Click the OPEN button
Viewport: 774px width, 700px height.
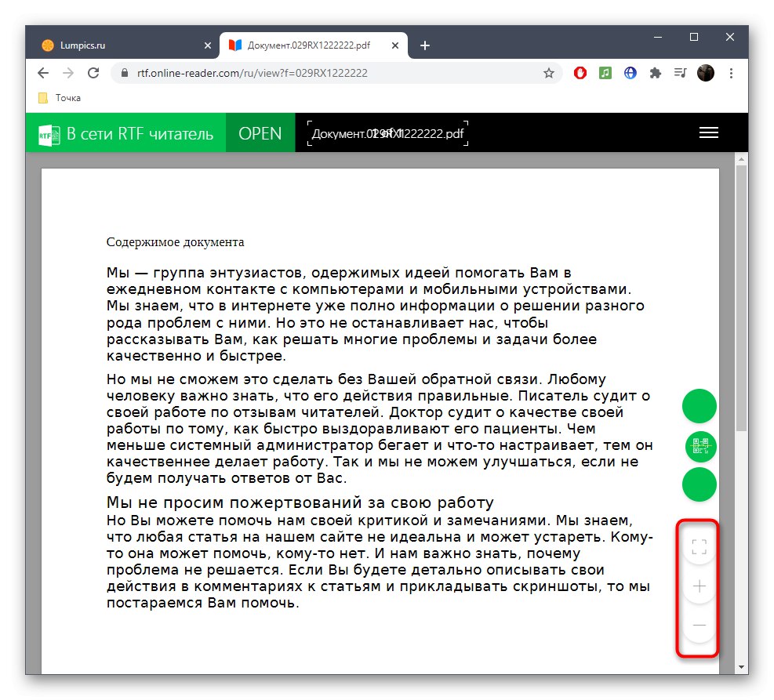click(260, 132)
